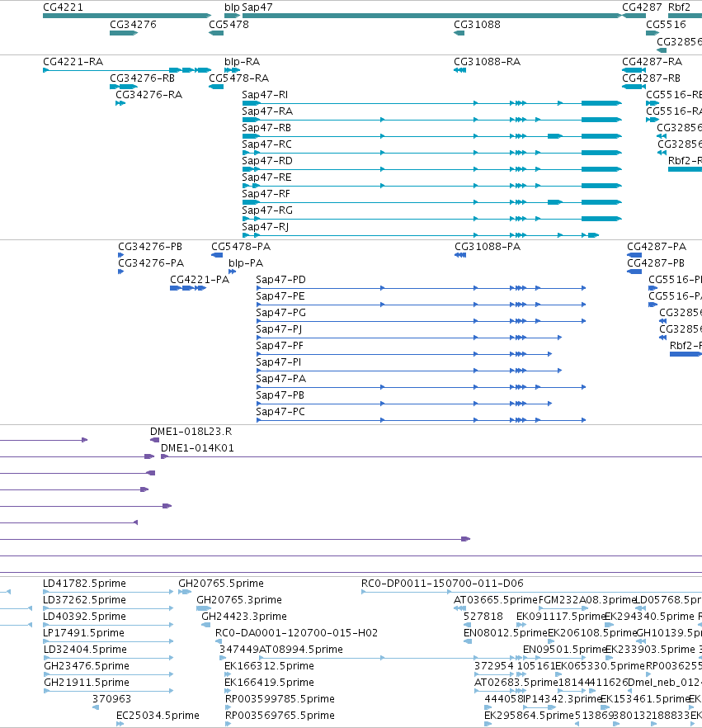This screenshot has width=702, height=728.
Task: Select EST AT03665.5prime
Action: [x=495, y=600]
